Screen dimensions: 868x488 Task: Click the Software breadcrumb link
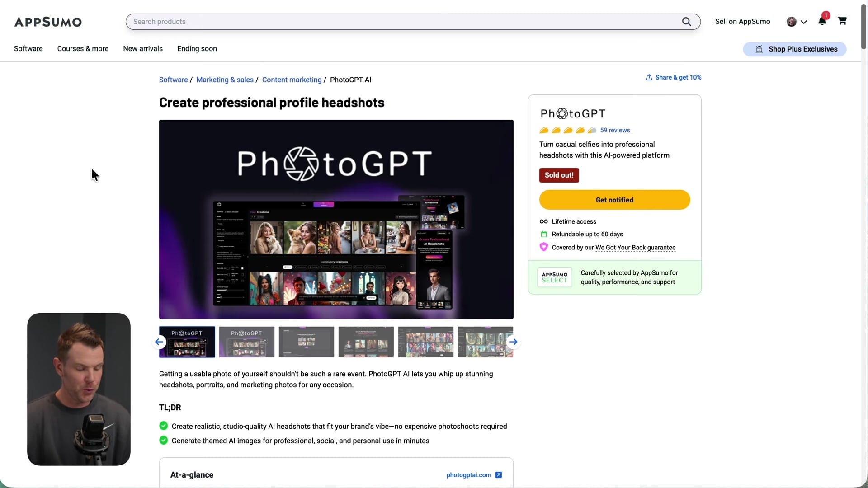pos(174,80)
